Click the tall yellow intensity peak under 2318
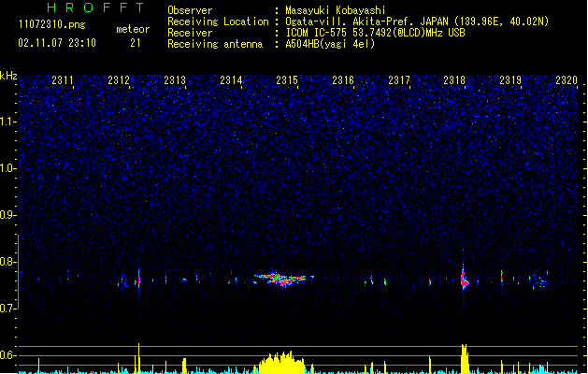 [x=465, y=359]
